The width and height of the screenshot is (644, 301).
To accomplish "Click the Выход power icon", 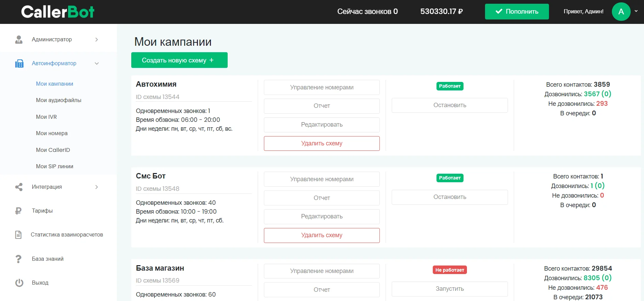I will 19,283.
